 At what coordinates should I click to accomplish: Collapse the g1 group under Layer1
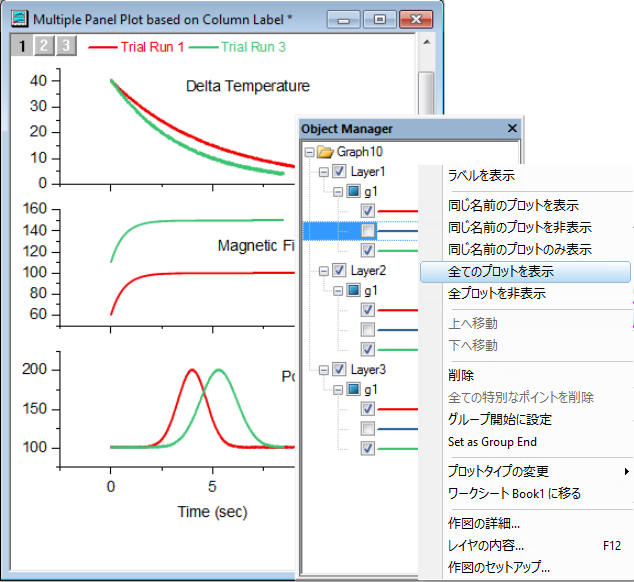(x=338, y=192)
